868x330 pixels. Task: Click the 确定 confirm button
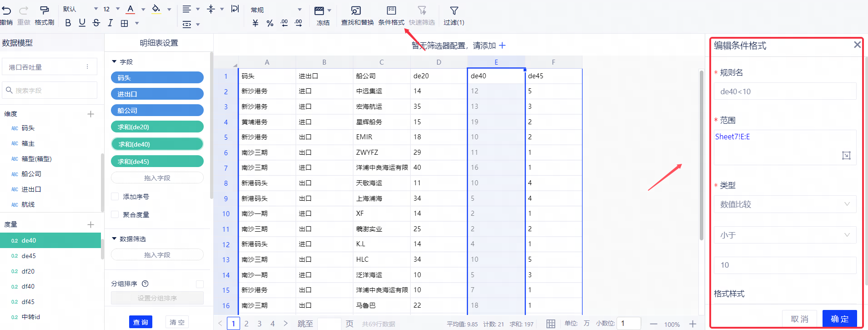(839, 319)
